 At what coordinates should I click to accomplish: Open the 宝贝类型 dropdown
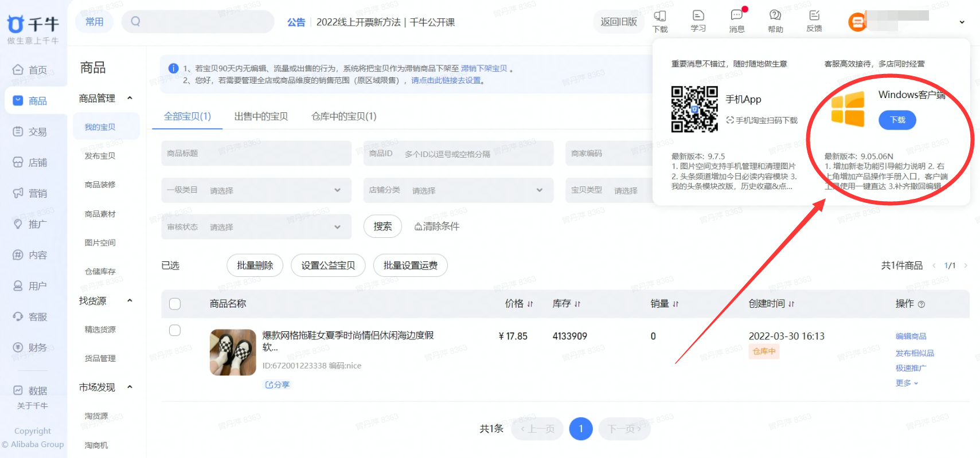click(x=609, y=190)
